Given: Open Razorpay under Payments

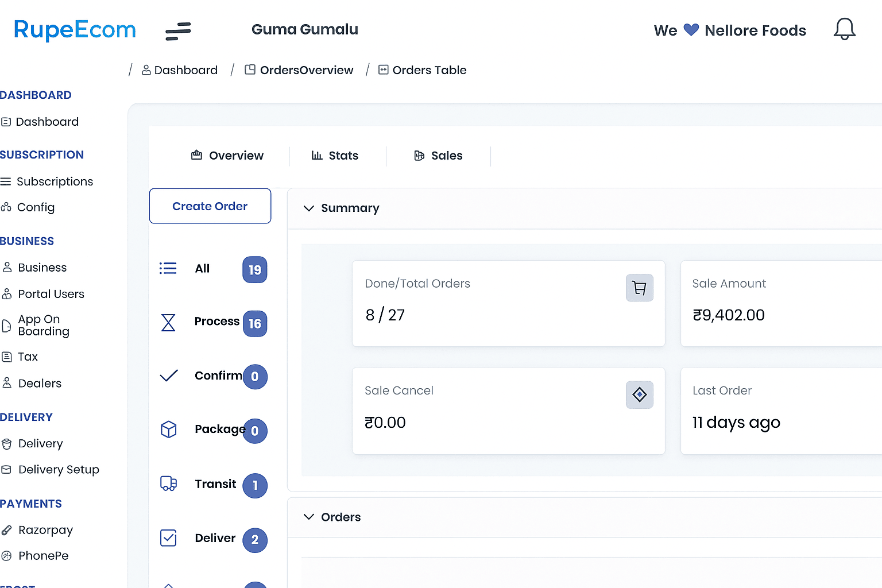Looking at the screenshot, I should pyautogui.click(x=45, y=529).
